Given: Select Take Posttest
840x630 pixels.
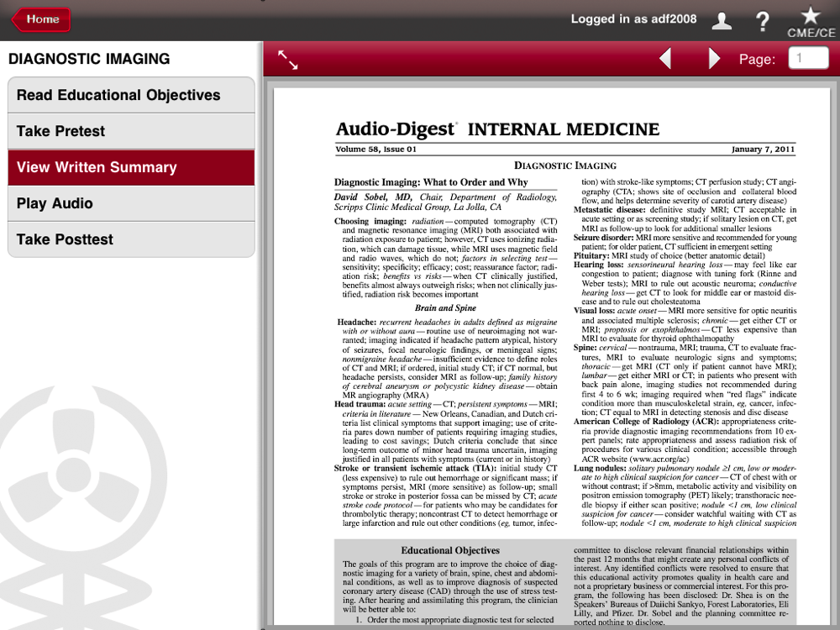Looking at the screenshot, I should (x=131, y=239).
